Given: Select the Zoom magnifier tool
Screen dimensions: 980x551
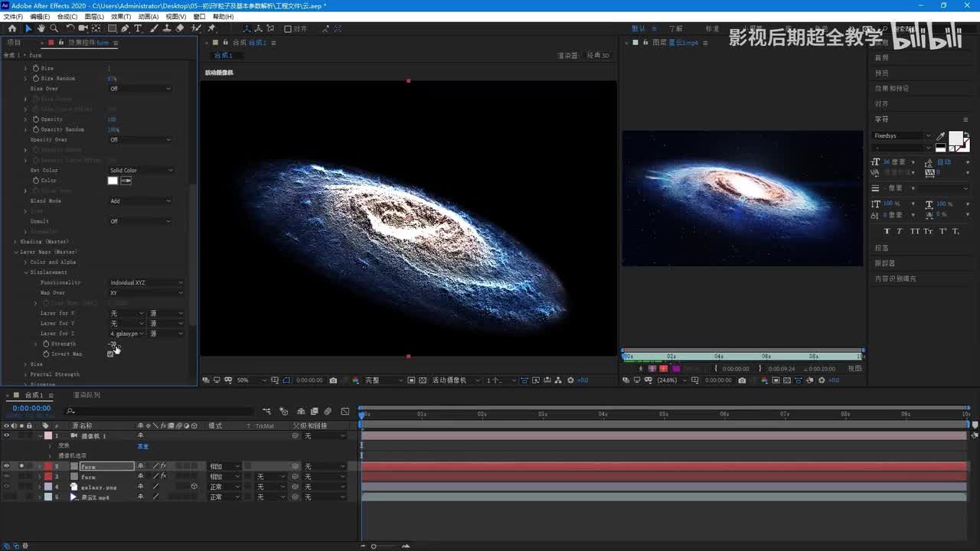Looking at the screenshot, I should [54, 28].
